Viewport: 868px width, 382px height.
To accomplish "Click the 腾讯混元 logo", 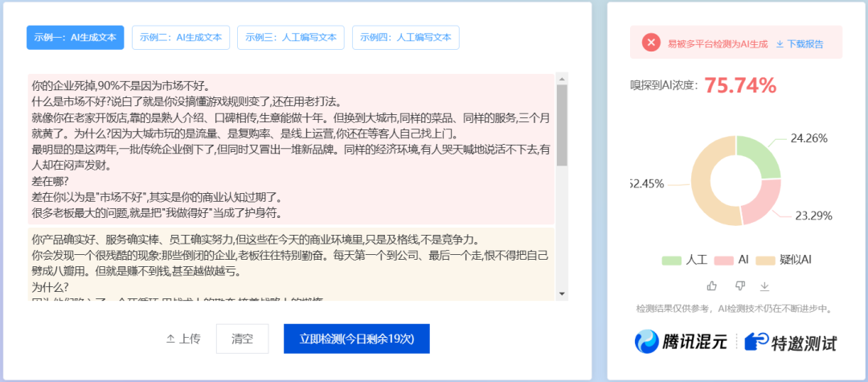I will click(681, 342).
